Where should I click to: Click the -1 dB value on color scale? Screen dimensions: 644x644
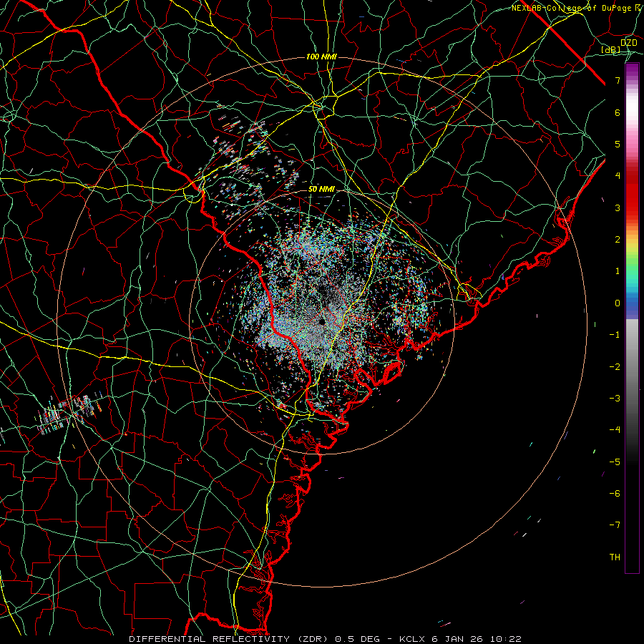click(x=615, y=335)
